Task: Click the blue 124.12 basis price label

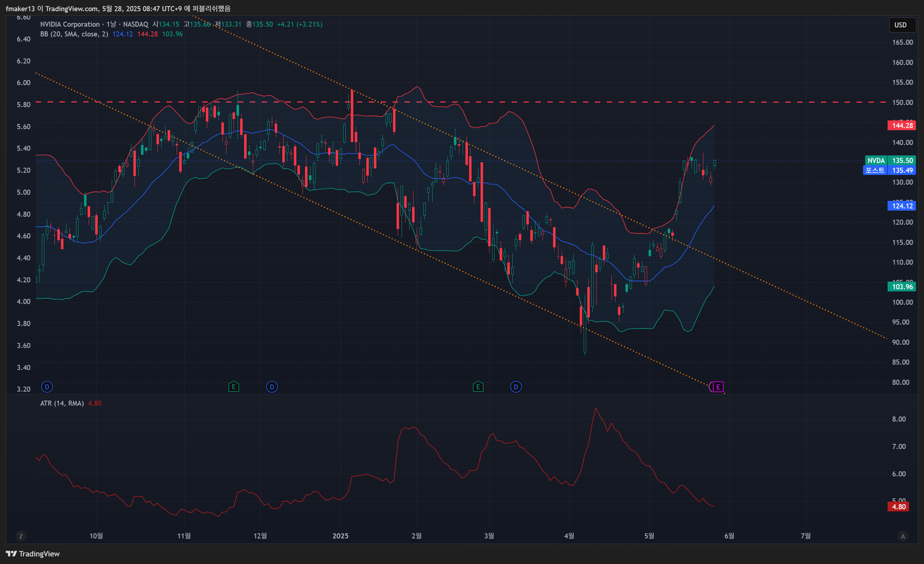Action: pos(902,206)
